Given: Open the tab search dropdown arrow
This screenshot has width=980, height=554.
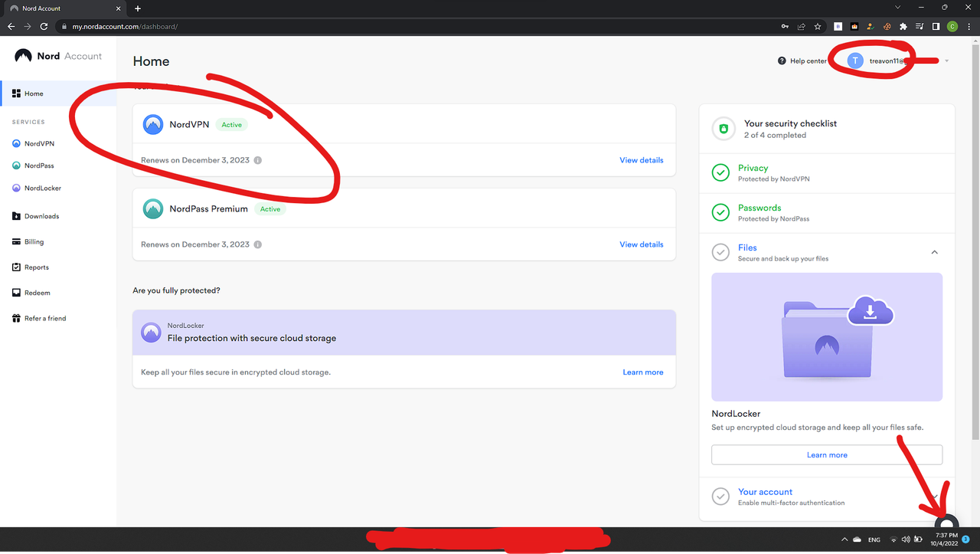Looking at the screenshot, I should 897,8.
